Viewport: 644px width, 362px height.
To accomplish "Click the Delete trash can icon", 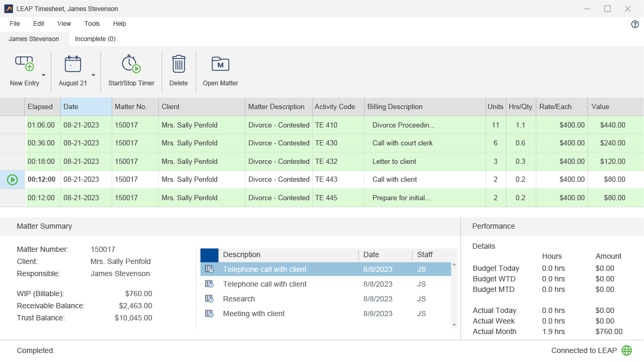I will (178, 63).
